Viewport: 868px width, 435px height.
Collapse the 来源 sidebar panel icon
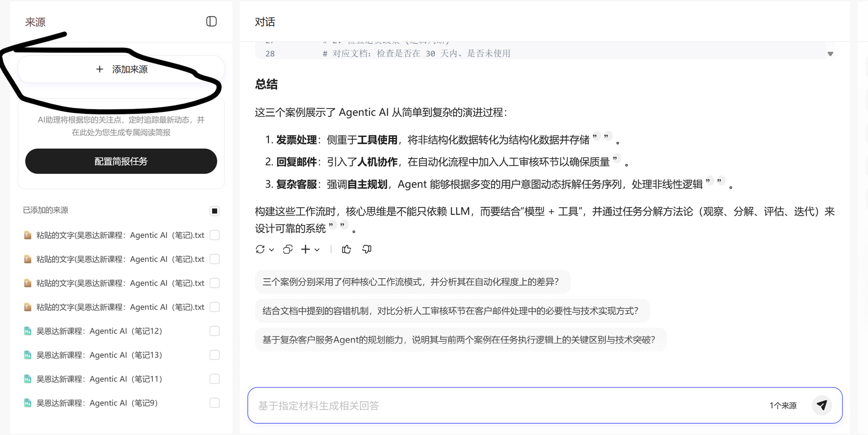[x=211, y=22]
